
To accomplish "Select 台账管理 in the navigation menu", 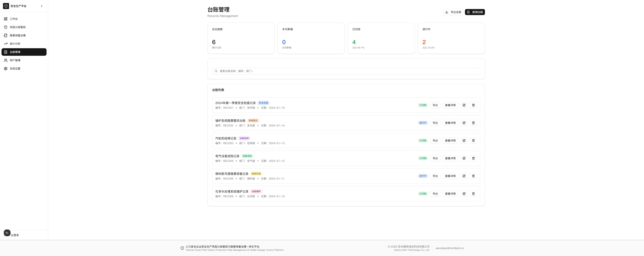I will point(15,52).
